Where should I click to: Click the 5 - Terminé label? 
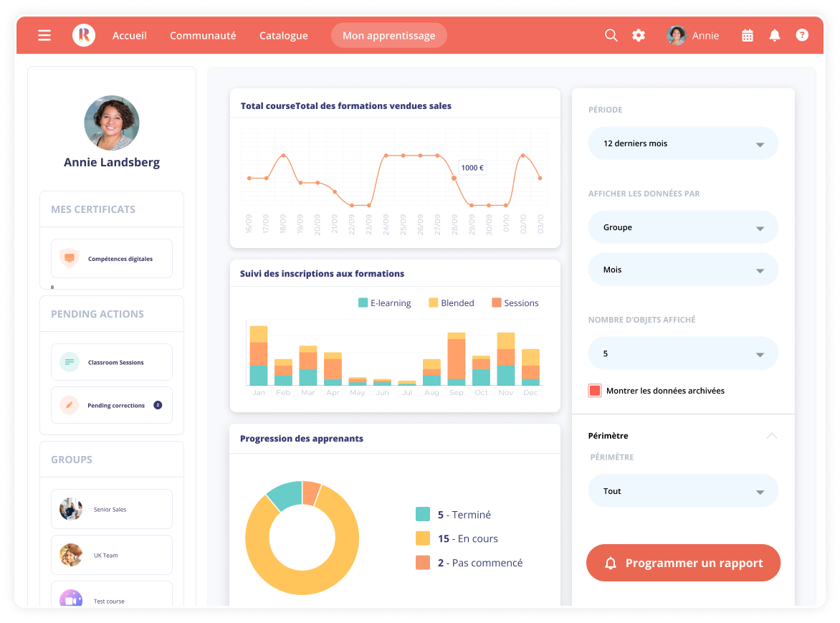[x=464, y=514]
